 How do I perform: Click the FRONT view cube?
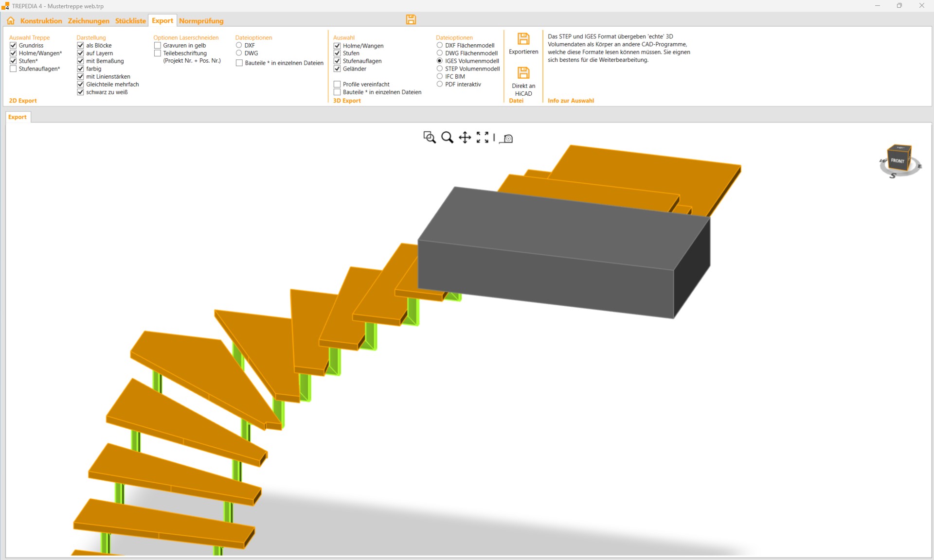coord(898,160)
